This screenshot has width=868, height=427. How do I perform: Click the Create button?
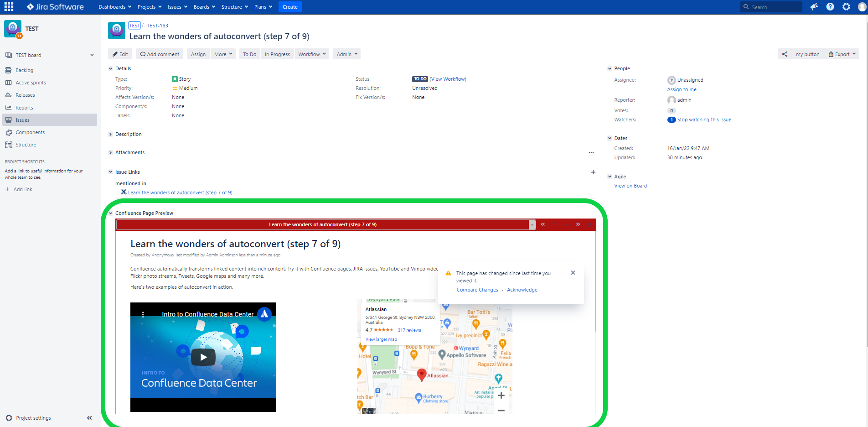tap(290, 7)
